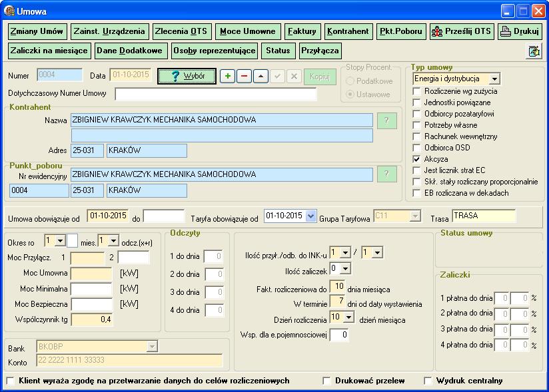Viewport: 549px width, 392px height.
Task: Toggle Rachunek wewnętrzny checkbox
Action: [416, 136]
